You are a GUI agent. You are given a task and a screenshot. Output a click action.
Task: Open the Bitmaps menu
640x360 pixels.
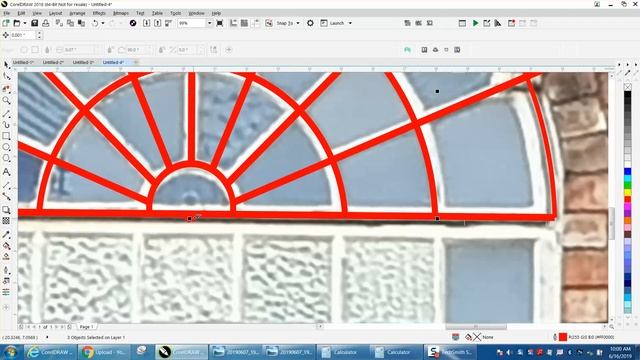click(x=121, y=13)
